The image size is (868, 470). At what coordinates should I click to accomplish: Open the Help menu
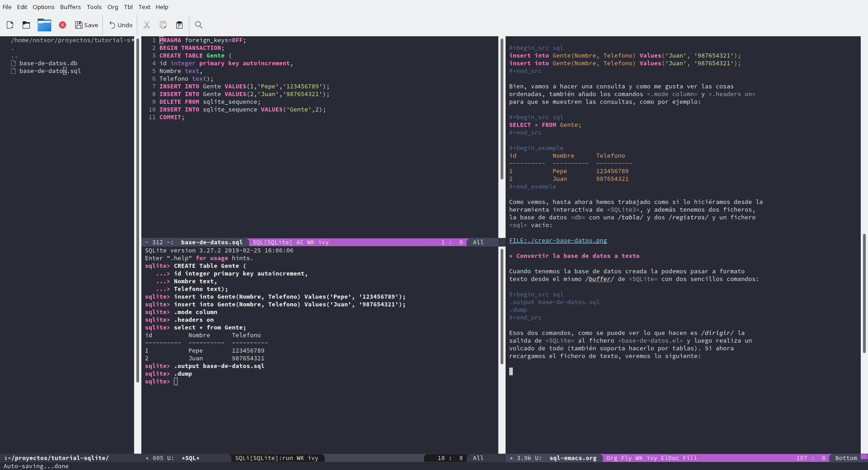tap(162, 7)
